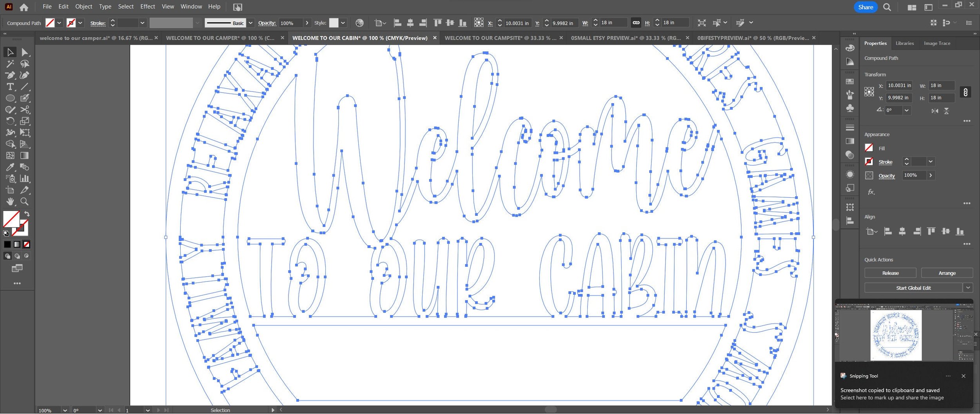980x414 pixels.
Task: Open brush definition Basic dropdown
Action: coord(251,23)
